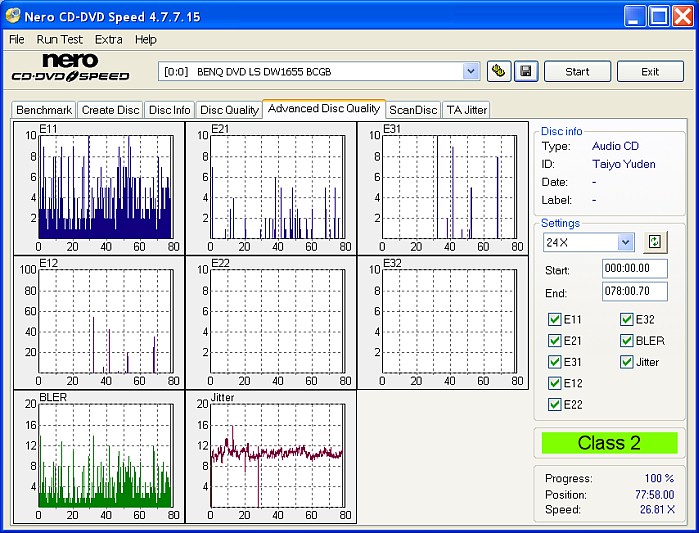
Task: Toggle the BLER checkbox
Action: 627,341
